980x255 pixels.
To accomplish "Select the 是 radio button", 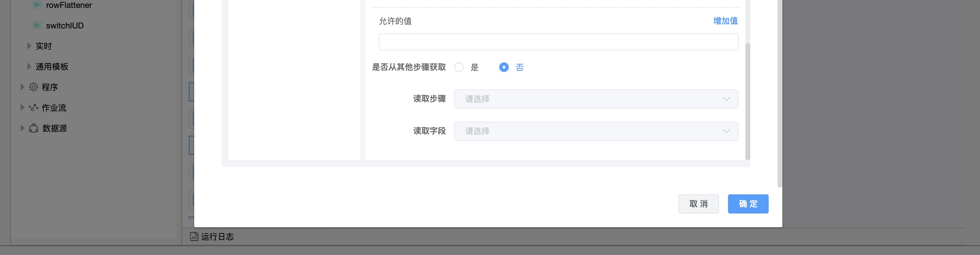I will pos(459,68).
